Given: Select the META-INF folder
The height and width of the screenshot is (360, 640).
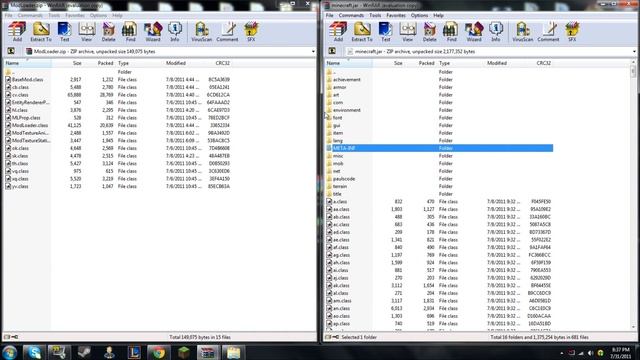Looking at the screenshot, I should tap(439, 148).
